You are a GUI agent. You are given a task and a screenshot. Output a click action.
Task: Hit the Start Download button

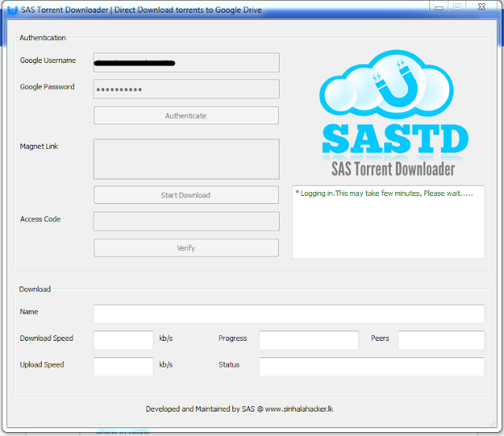point(186,195)
